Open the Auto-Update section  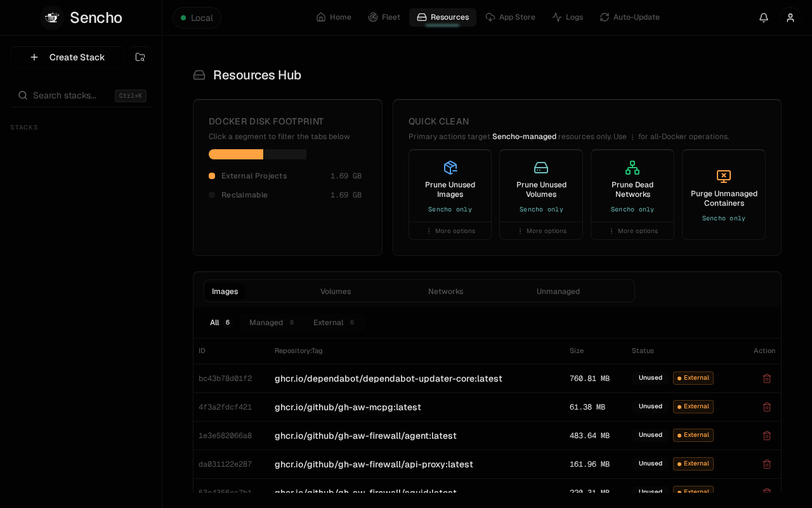click(x=630, y=17)
